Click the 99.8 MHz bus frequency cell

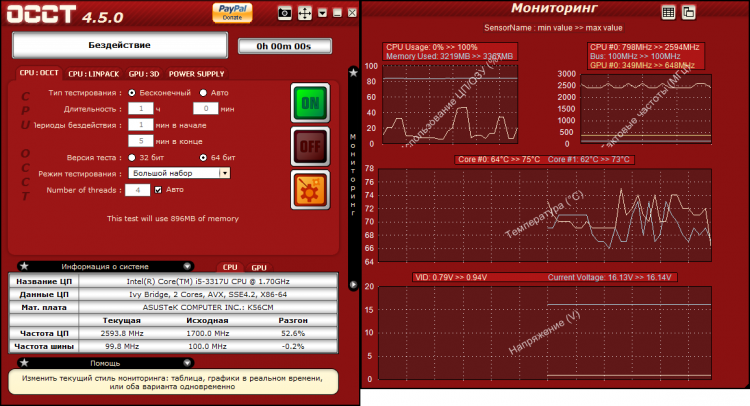pyautogui.click(x=122, y=346)
